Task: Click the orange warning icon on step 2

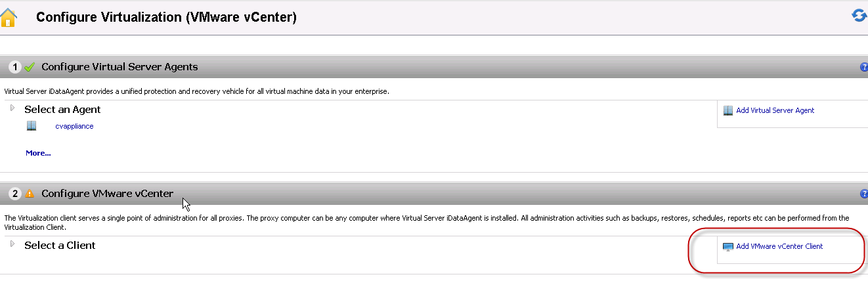Action: 29,194
